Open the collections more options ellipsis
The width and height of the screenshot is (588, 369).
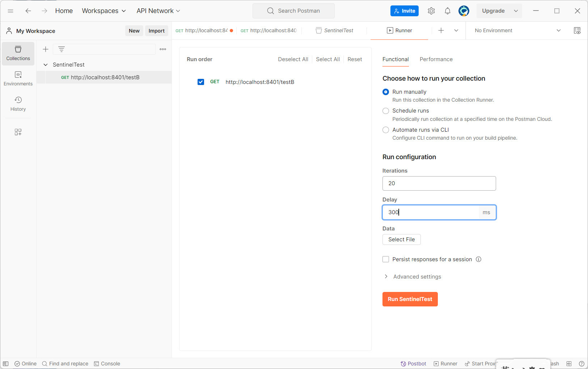click(x=163, y=49)
